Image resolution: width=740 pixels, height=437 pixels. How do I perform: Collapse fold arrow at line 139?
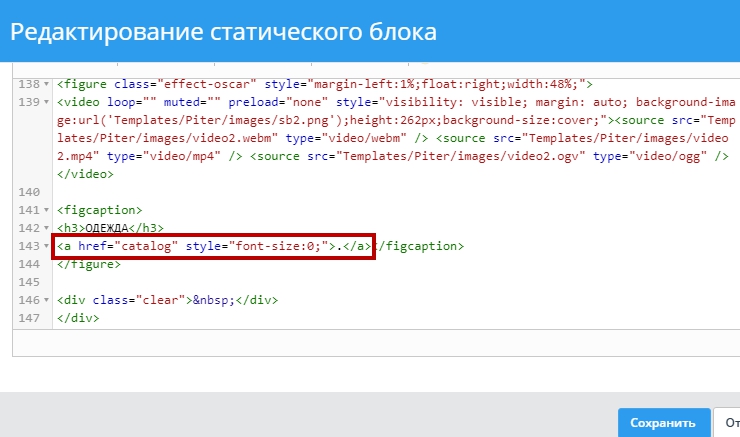point(46,102)
